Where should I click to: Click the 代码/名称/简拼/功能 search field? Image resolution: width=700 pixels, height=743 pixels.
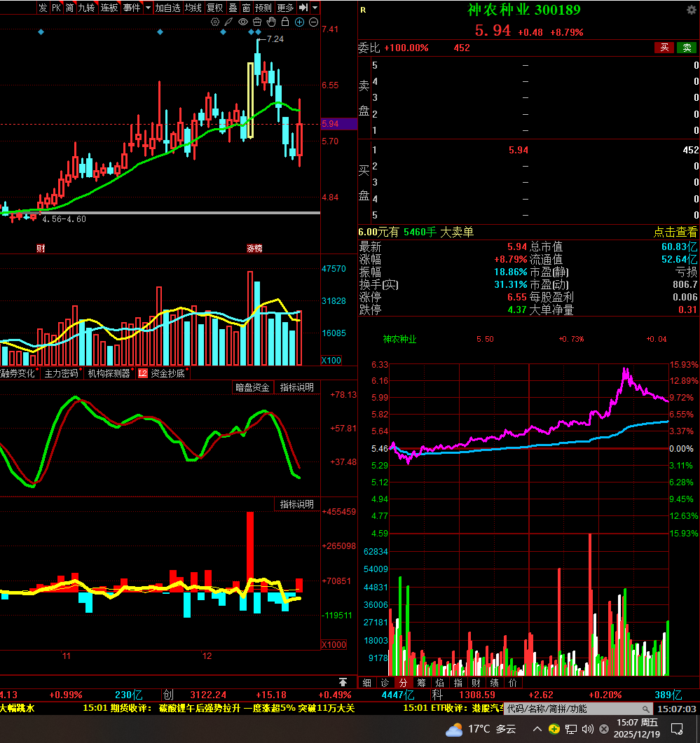pyautogui.click(x=577, y=709)
